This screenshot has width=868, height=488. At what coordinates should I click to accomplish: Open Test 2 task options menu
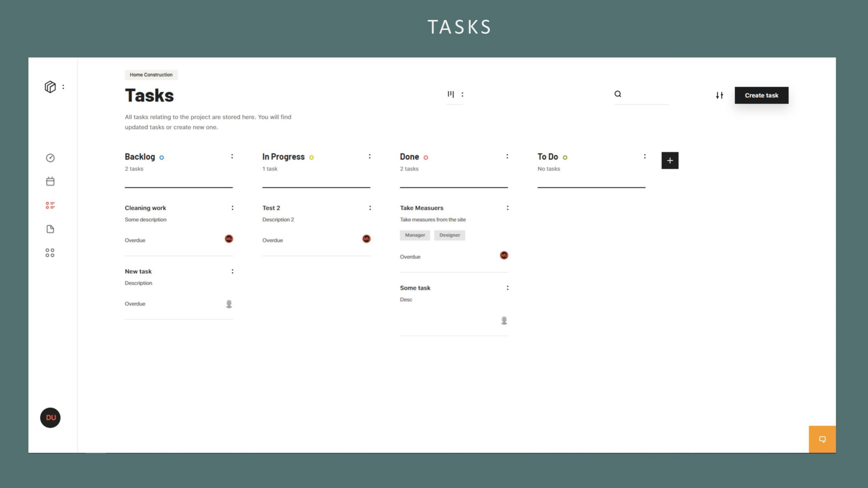click(x=370, y=208)
